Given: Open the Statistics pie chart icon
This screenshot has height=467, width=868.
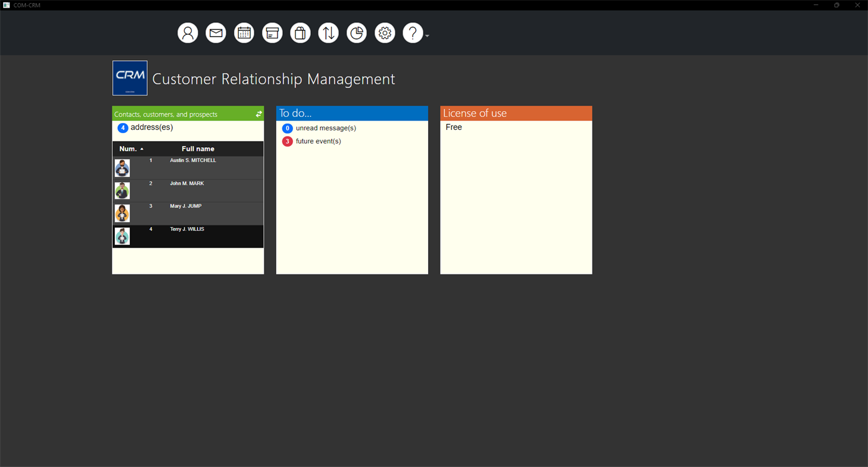Looking at the screenshot, I should tap(356, 32).
